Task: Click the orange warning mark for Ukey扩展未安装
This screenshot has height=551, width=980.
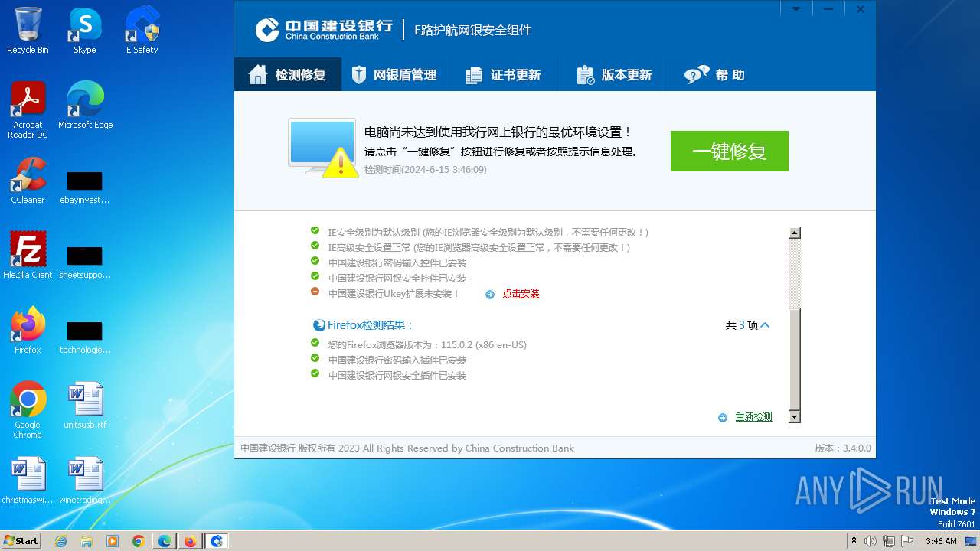Action: [315, 292]
